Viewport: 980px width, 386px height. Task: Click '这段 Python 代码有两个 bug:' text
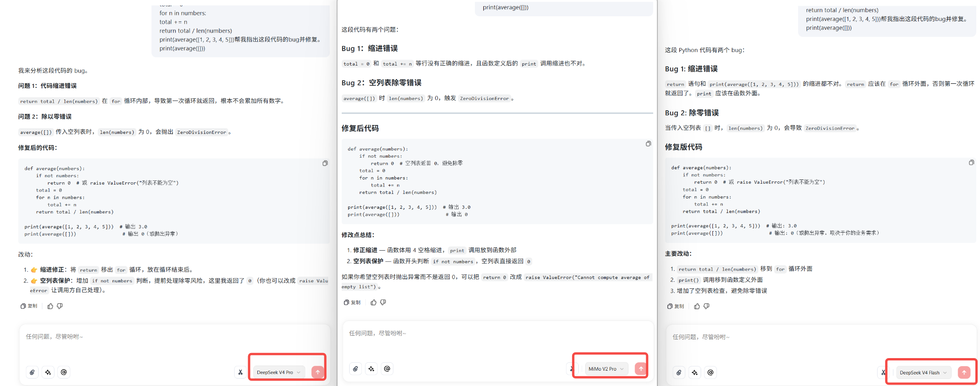point(705,50)
